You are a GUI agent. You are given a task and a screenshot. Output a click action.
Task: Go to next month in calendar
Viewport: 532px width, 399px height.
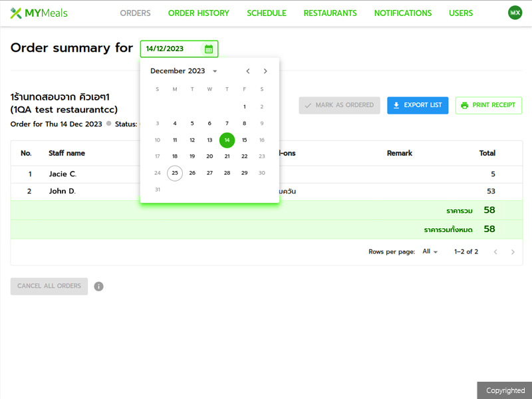point(265,71)
